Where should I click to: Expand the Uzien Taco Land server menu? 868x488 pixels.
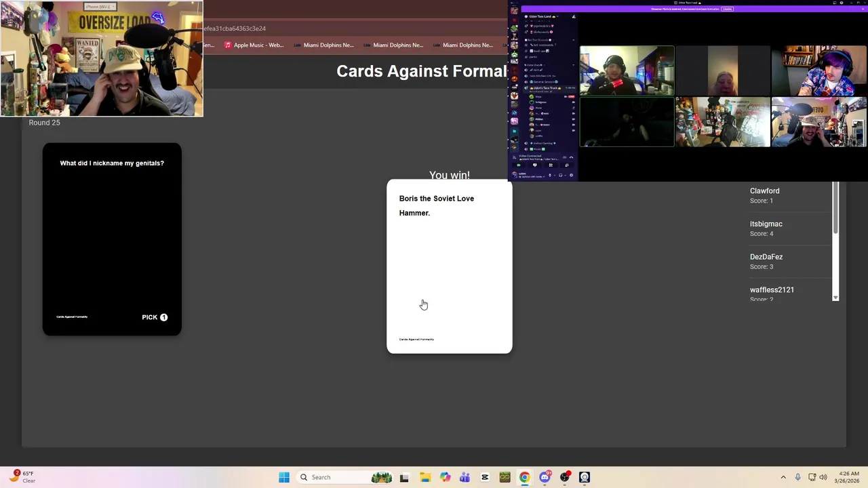tap(542, 16)
